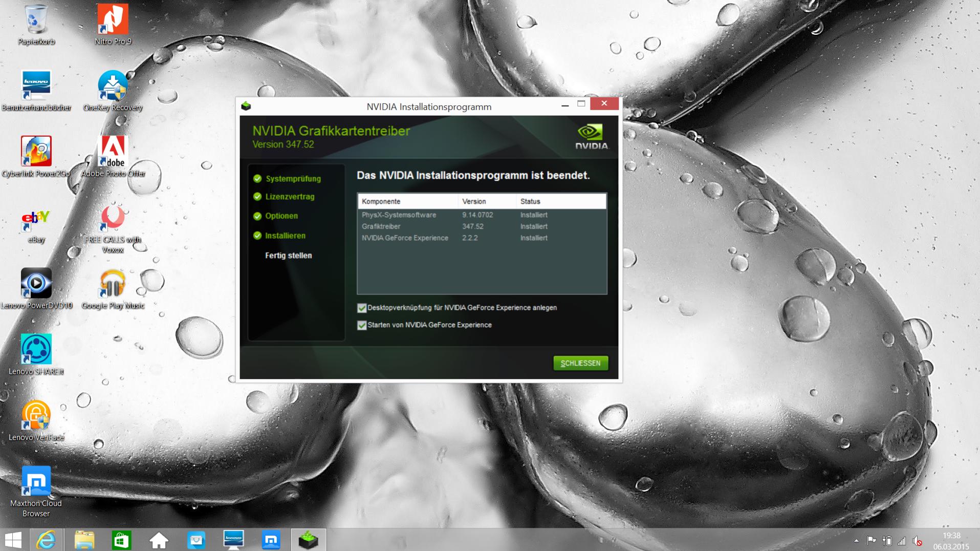Screen dimensions: 980x551
Task: Launch Maxthon Cloud Browser from desktop
Action: tap(36, 492)
